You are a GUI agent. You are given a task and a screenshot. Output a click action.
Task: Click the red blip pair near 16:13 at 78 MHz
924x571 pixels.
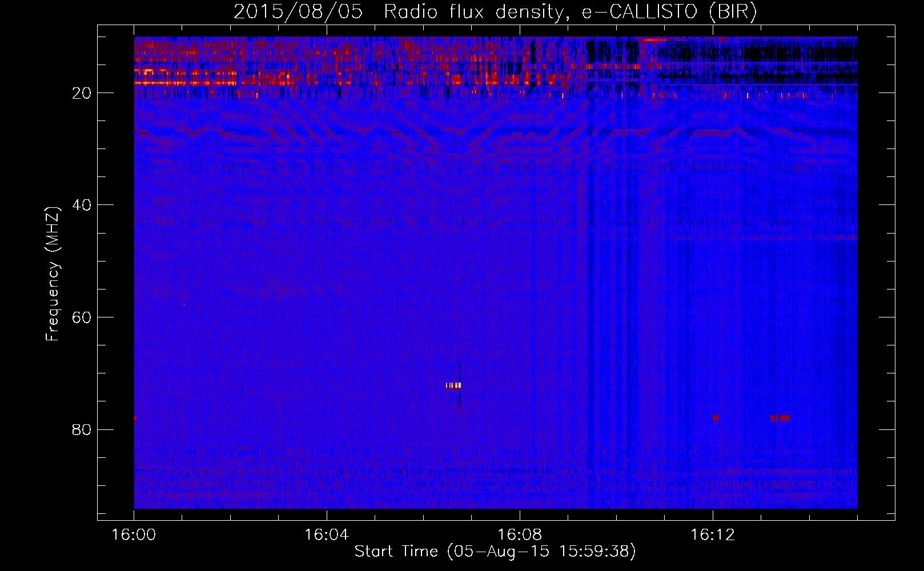pyautogui.click(x=780, y=417)
